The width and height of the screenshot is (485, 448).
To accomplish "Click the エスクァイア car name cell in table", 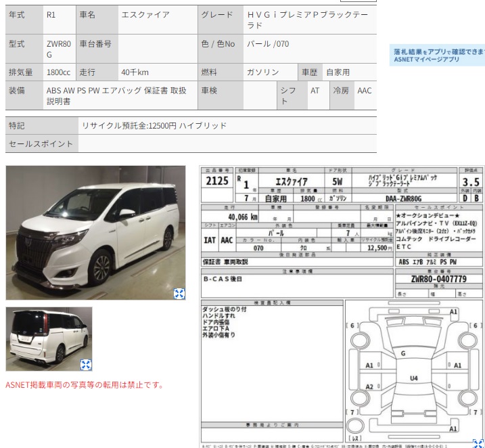I will 145,15.
